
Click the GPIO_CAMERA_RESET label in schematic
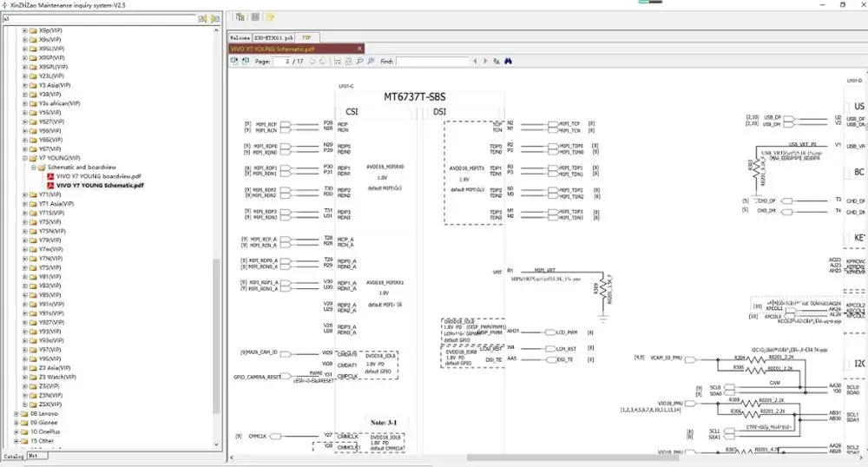[x=258, y=377]
